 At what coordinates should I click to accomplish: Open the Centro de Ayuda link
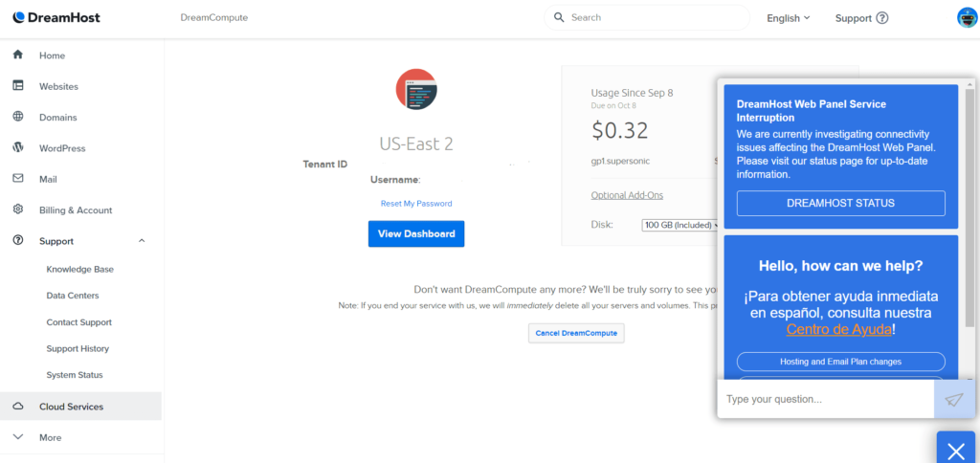click(838, 329)
